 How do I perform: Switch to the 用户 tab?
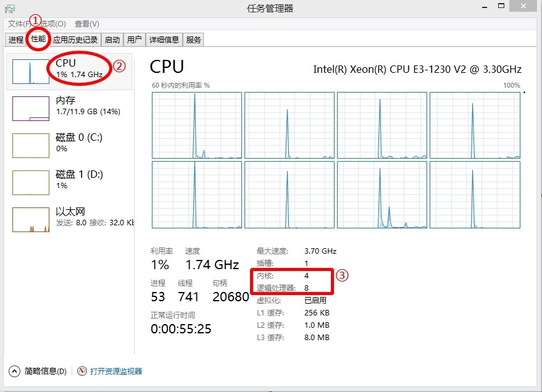[x=134, y=40]
